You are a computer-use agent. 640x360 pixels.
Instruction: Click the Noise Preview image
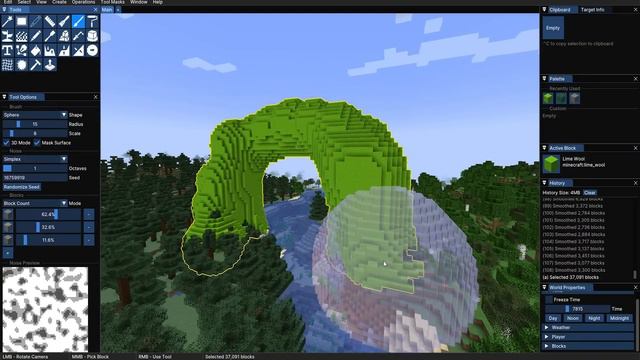click(x=45, y=309)
